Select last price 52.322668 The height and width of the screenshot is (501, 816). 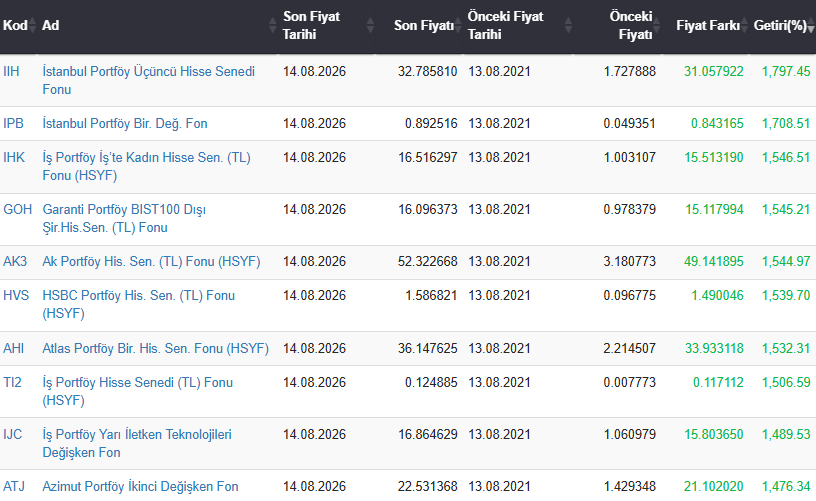(427, 261)
